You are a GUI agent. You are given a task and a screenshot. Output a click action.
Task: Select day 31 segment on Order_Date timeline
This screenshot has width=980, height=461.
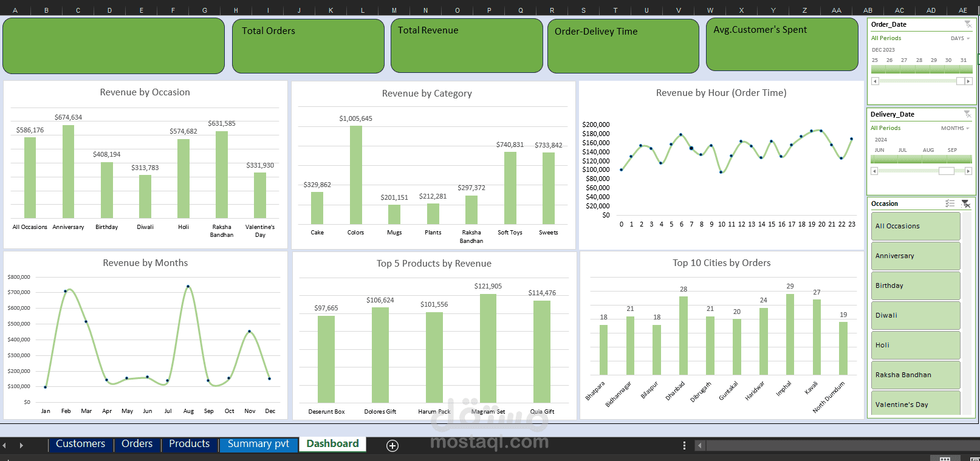coord(966,69)
